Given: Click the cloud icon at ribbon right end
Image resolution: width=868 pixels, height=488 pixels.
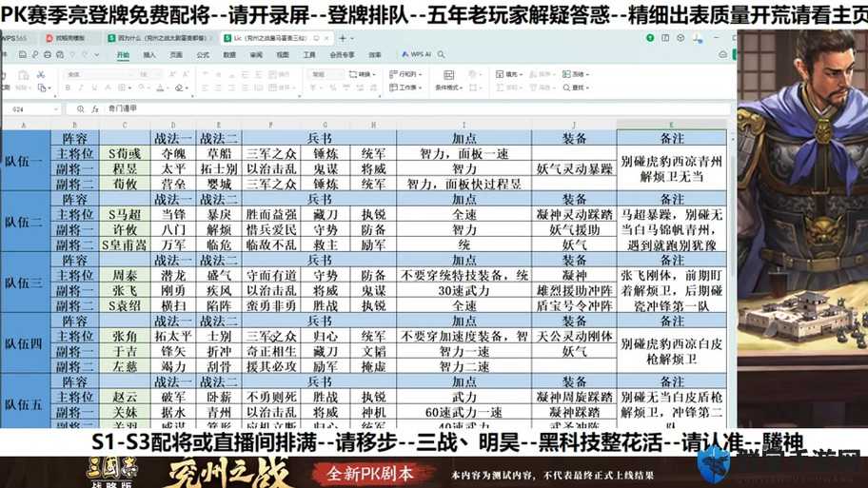Looking at the screenshot, I should click(723, 54).
